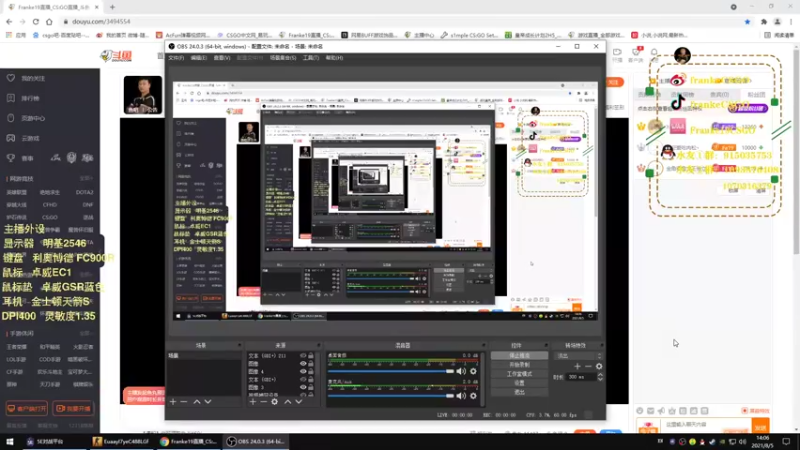Click transition duration 300 ms field
This screenshot has height=450, width=800.
pos(581,377)
